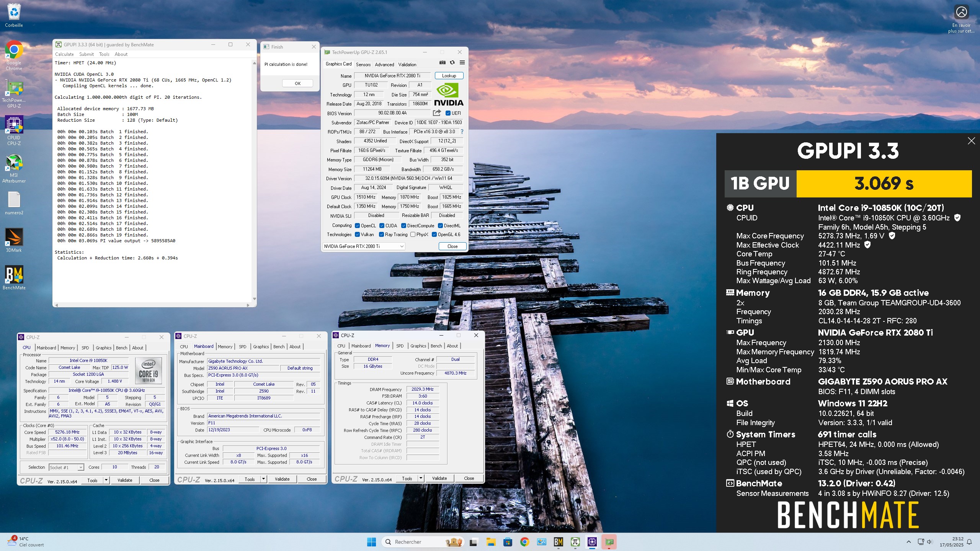Open the TechPowerUp GPU-Z desktop shortcut

[14, 94]
